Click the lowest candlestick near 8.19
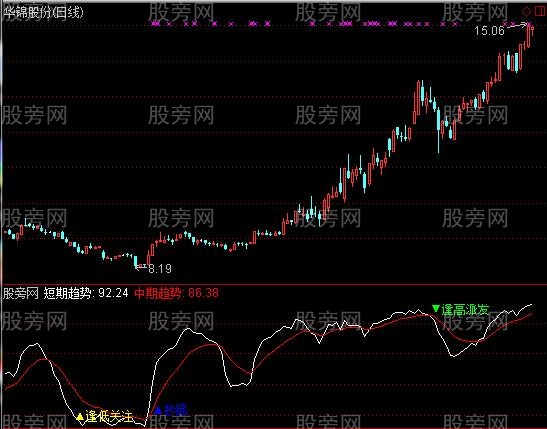The height and width of the screenshot is (429, 547). pos(136,262)
